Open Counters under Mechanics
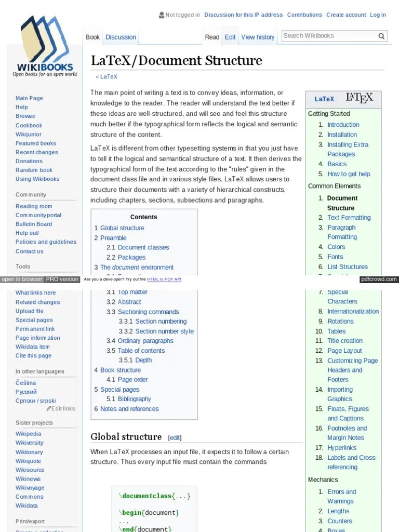 (340, 521)
